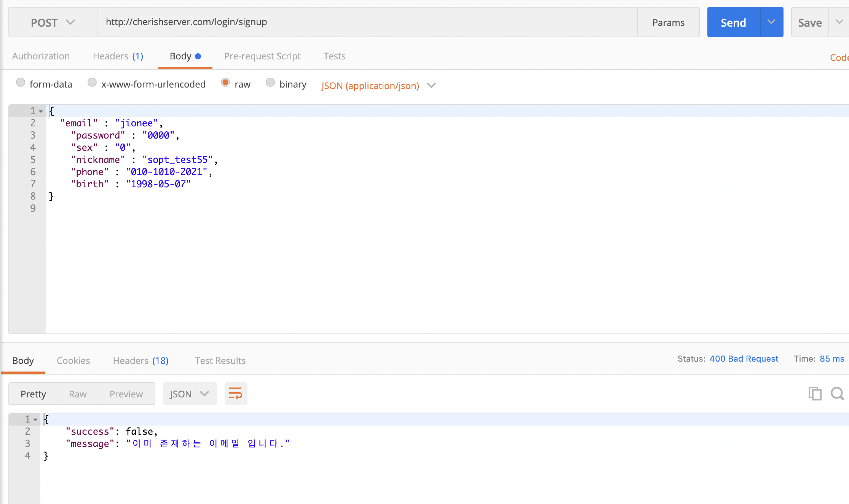Click the Params button

pos(668,22)
